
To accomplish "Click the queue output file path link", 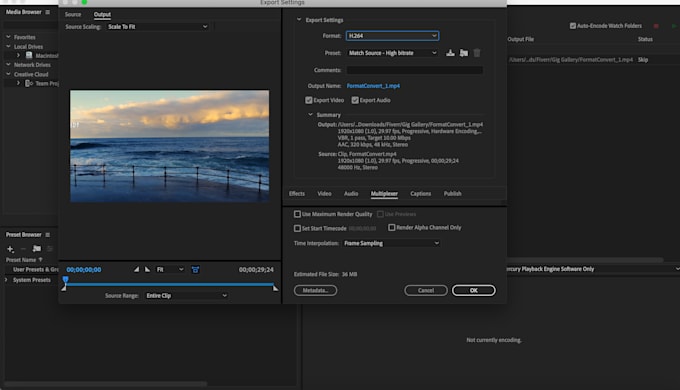I will (x=571, y=60).
